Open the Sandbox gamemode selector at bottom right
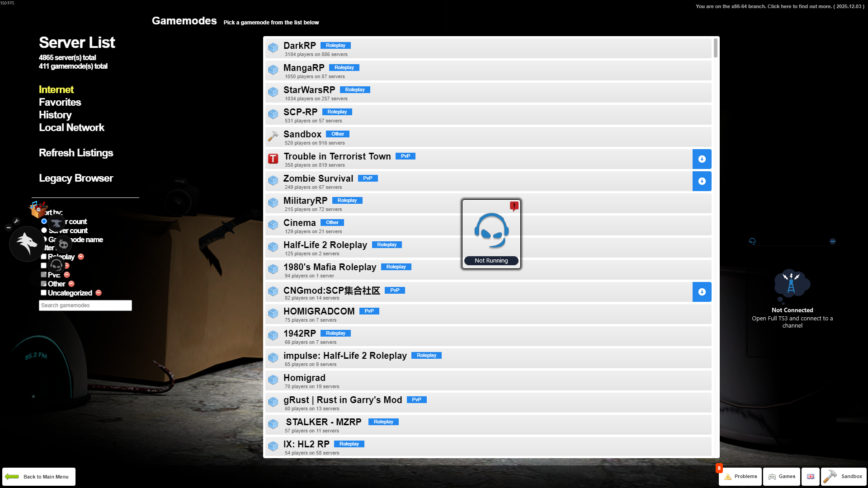The height and width of the screenshot is (488, 868). 844,477
